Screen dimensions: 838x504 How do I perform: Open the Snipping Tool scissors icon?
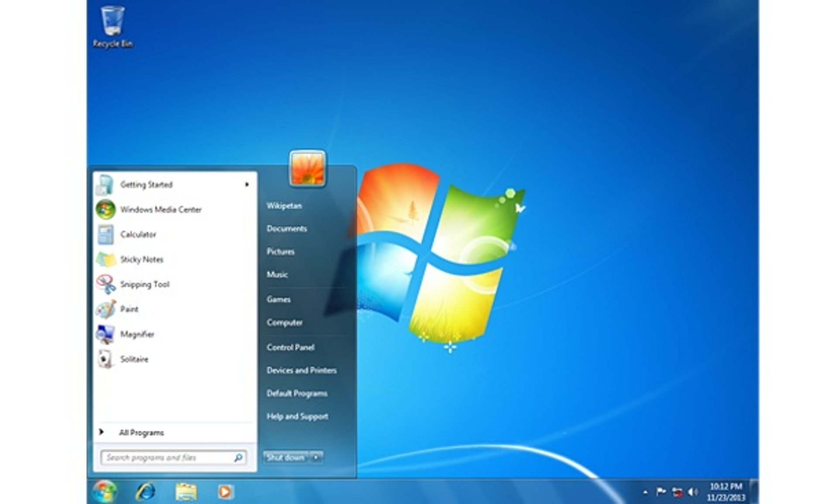point(106,284)
